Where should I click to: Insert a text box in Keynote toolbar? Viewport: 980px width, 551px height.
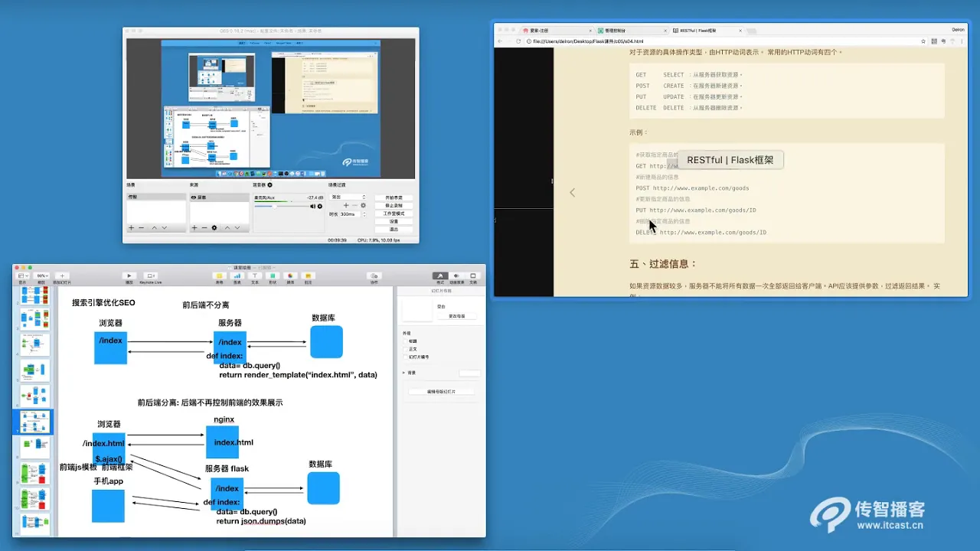(x=255, y=275)
